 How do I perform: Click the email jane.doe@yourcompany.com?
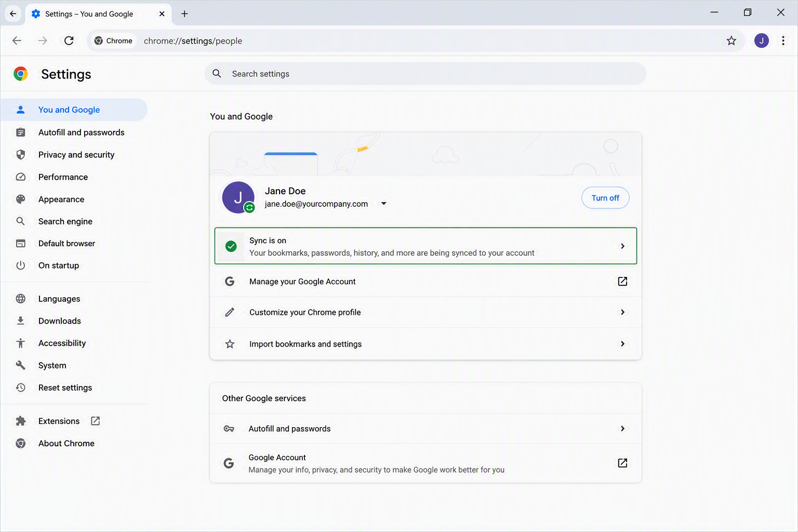click(316, 204)
